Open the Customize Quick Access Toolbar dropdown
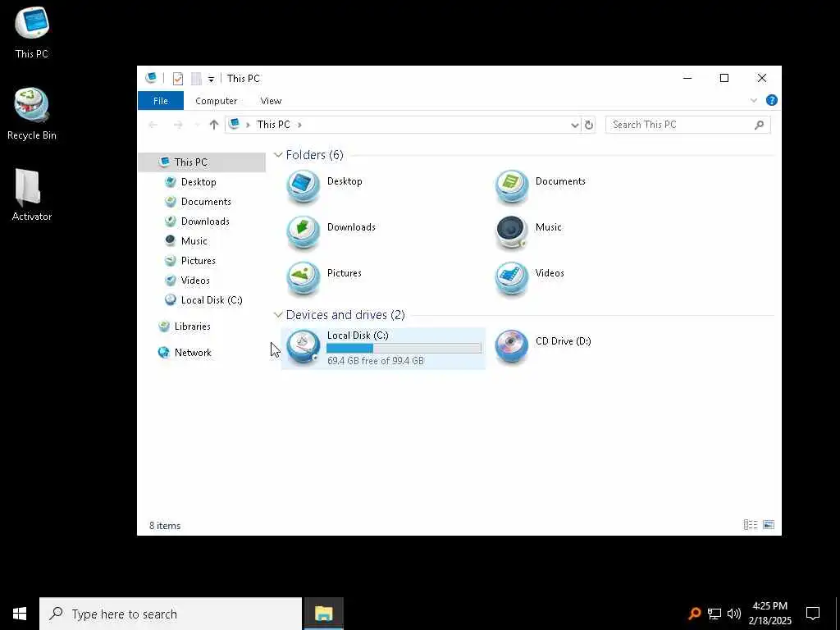The width and height of the screenshot is (840, 630). coord(211,80)
